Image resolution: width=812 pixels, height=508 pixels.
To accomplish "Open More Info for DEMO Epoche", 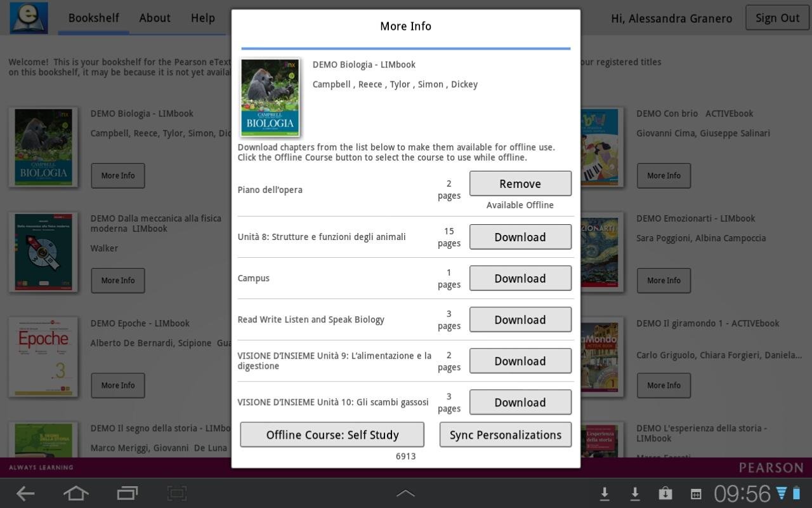I will click(x=118, y=385).
